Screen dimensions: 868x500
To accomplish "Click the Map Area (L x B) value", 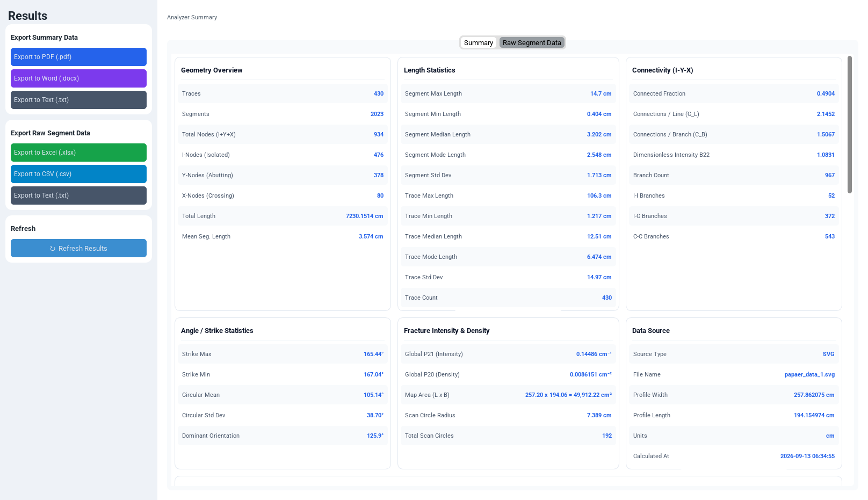I will click(x=569, y=395).
